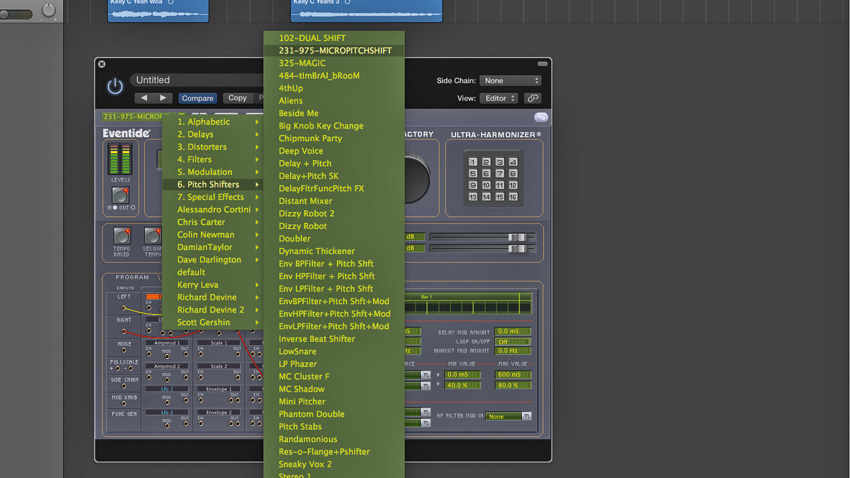Click the knob at top-left corner
This screenshot has width=850, height=478.
[49, 10]
